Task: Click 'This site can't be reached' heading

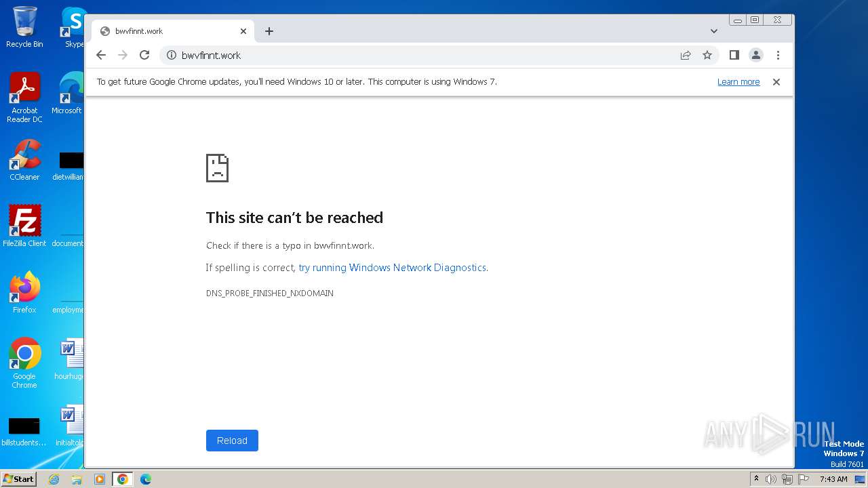Action: point(294,218)
